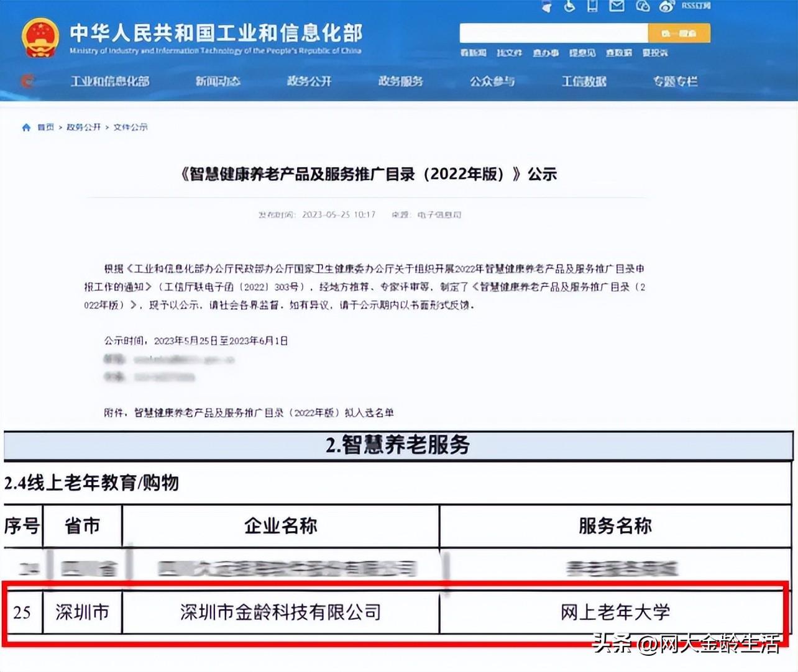Image resolution: width=798 pixels, height=672 pixels.
Task: Click the red ministry logo on navigation bar
Action: (x=26, y=81)
